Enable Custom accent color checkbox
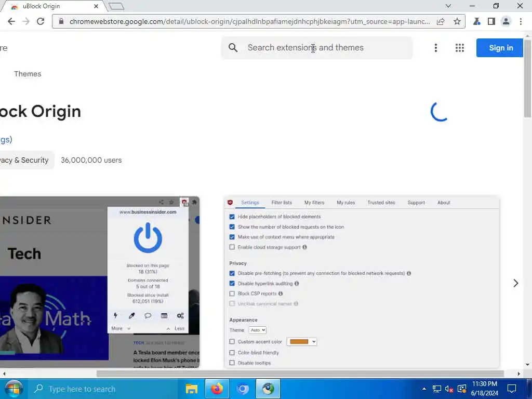The image size is (532, 399). tap(232, 342)
